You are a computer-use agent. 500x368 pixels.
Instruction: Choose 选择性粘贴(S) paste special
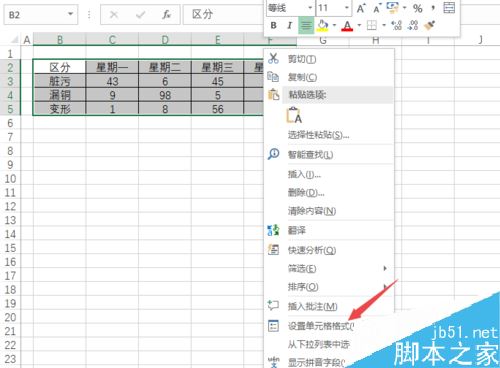click(x=328, y=135)
